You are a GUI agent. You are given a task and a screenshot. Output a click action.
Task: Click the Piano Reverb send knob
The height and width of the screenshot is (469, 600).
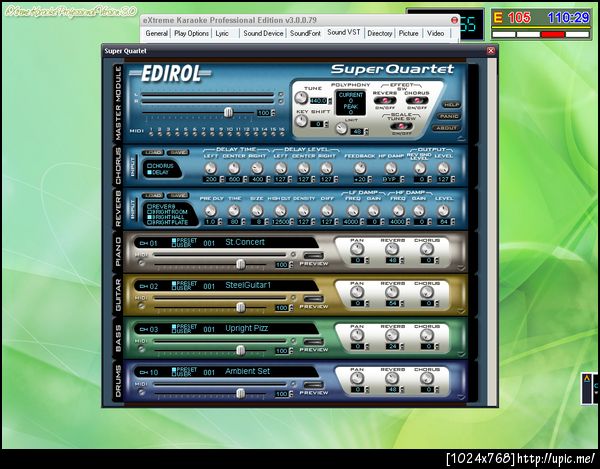pos(391,249)
